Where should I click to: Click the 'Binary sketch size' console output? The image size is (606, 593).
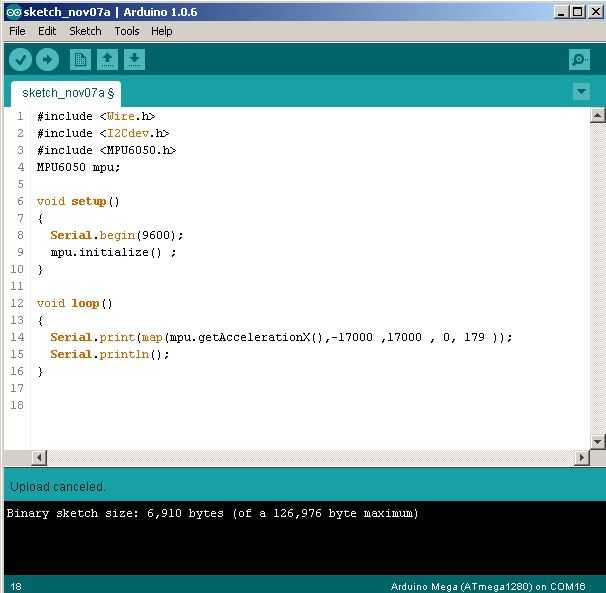213,514
